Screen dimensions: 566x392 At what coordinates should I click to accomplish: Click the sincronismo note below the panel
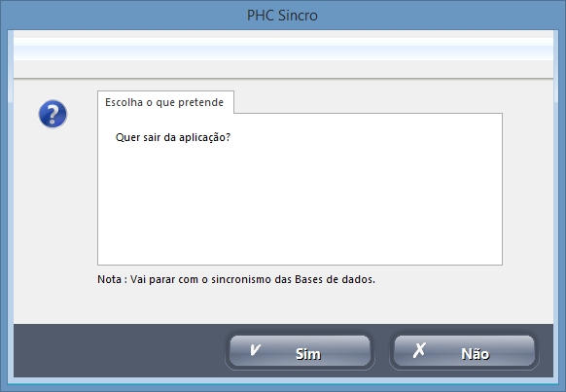[x=236, y=279]
